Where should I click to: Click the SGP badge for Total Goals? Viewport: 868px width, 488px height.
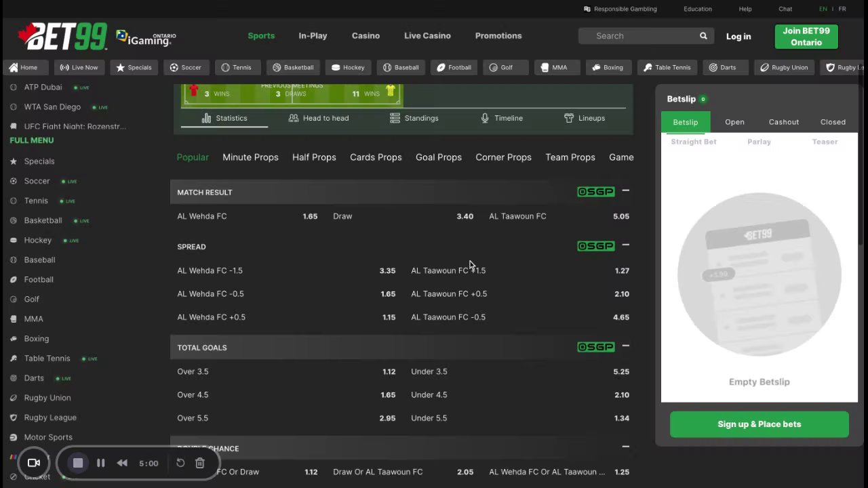coord(595,347)
